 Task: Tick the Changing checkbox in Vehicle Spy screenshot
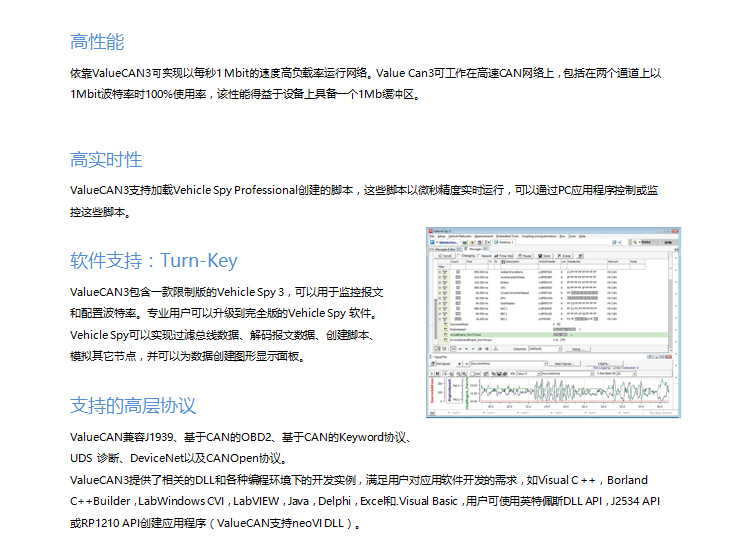(x=459, y=256)
